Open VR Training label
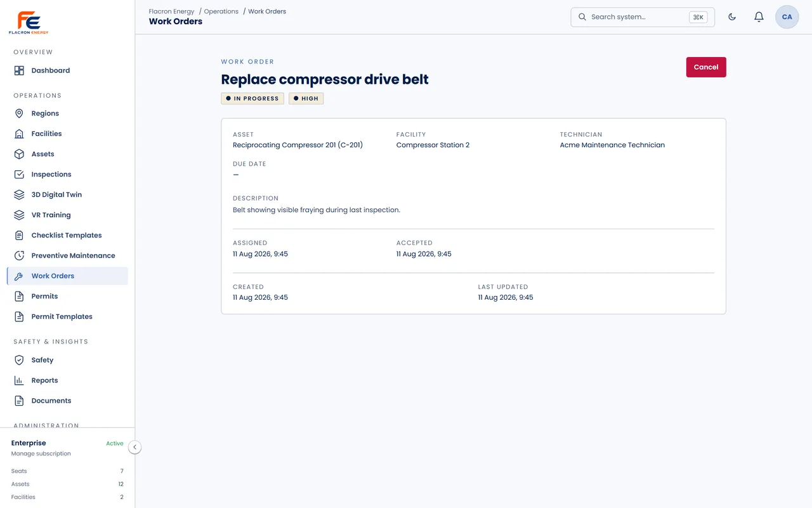Screen dimensions: 812x508 click(x=51, y=215)
